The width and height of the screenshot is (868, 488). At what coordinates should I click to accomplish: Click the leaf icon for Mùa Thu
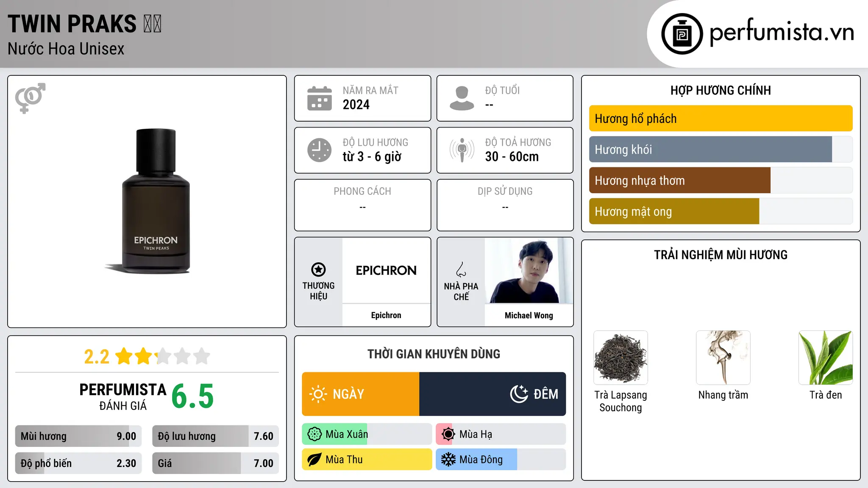314,460
